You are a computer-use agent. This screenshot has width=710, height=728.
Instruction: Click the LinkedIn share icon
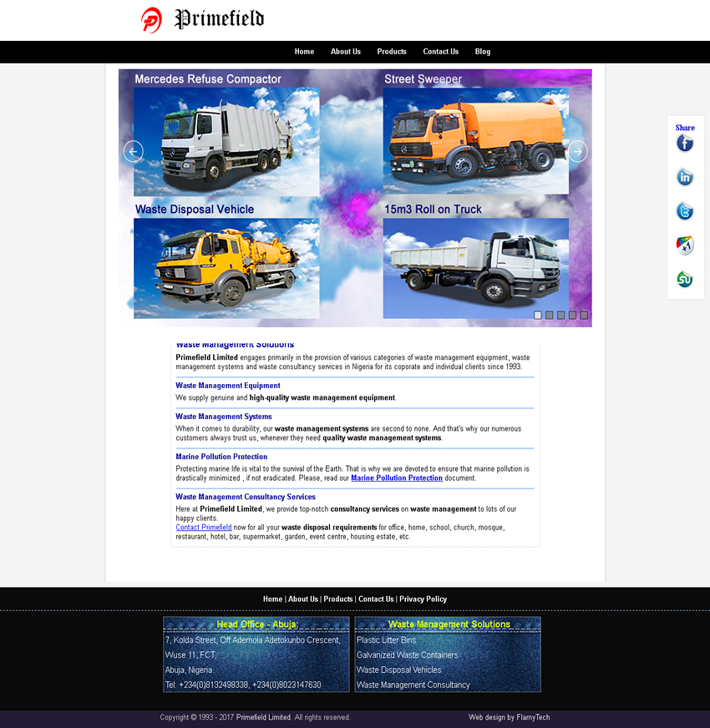click(685, 177)
